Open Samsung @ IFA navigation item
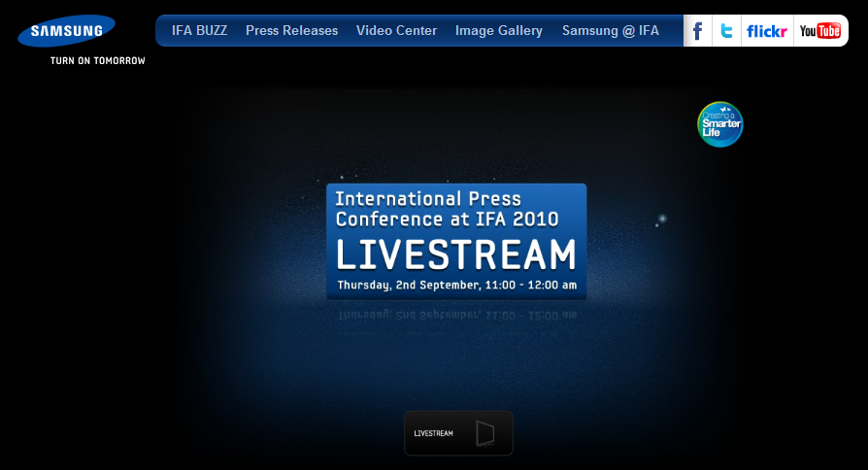868x470 pixels. coord(610,31)
